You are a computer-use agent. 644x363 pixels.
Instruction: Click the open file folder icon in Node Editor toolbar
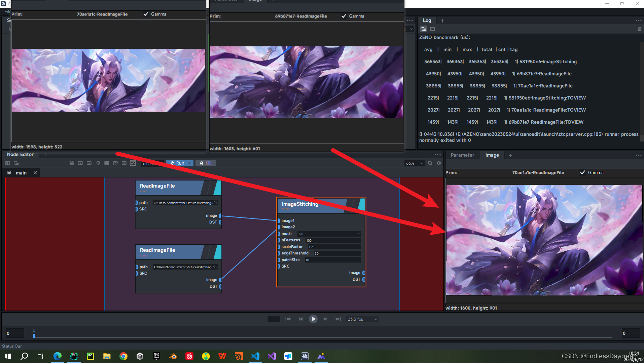pyautogui.click(x=72, y=163)
